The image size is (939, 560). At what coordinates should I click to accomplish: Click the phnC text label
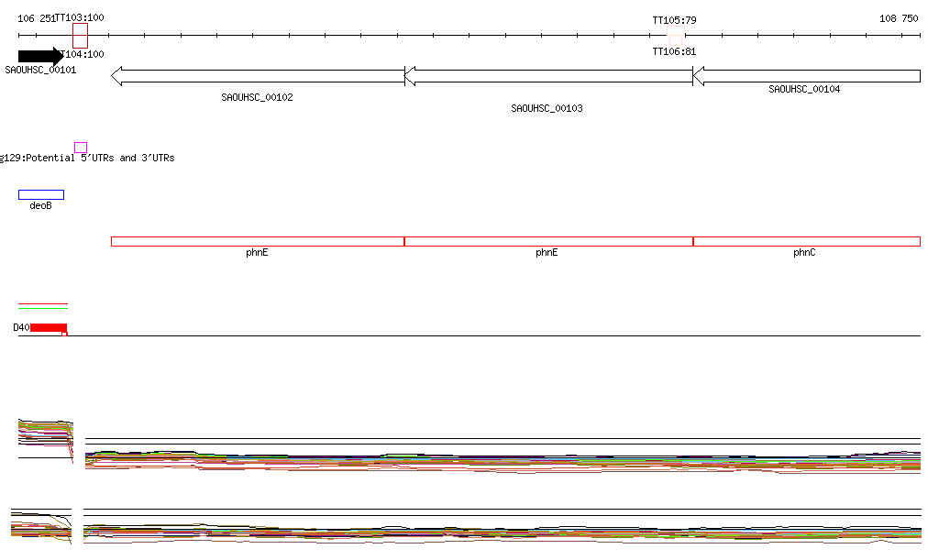click(x=804, y=252)
